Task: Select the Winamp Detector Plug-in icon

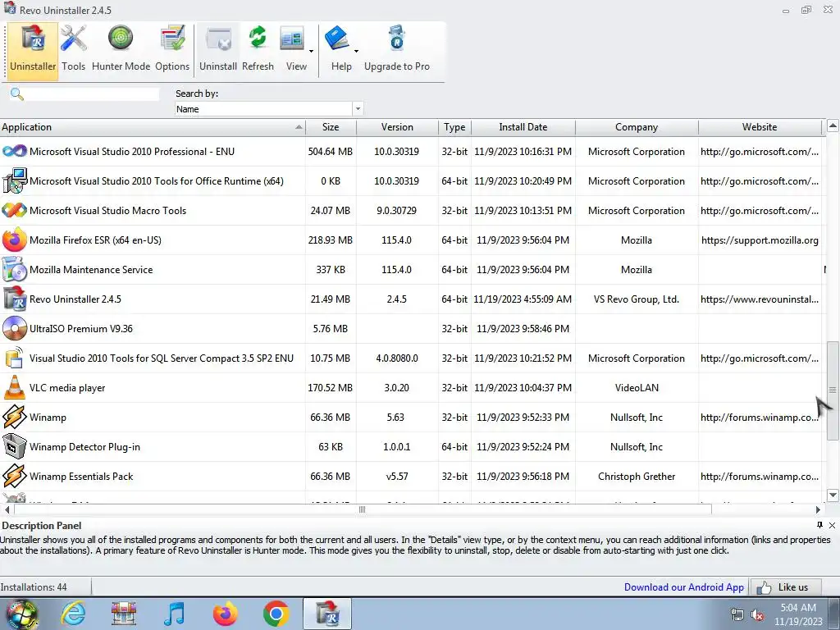Action: coord(15,447)
